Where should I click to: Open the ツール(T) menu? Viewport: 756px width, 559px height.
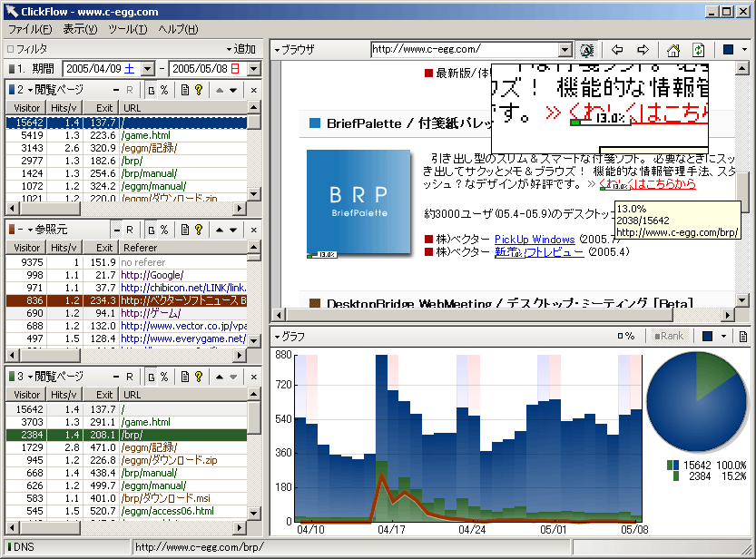pos(128,29)
